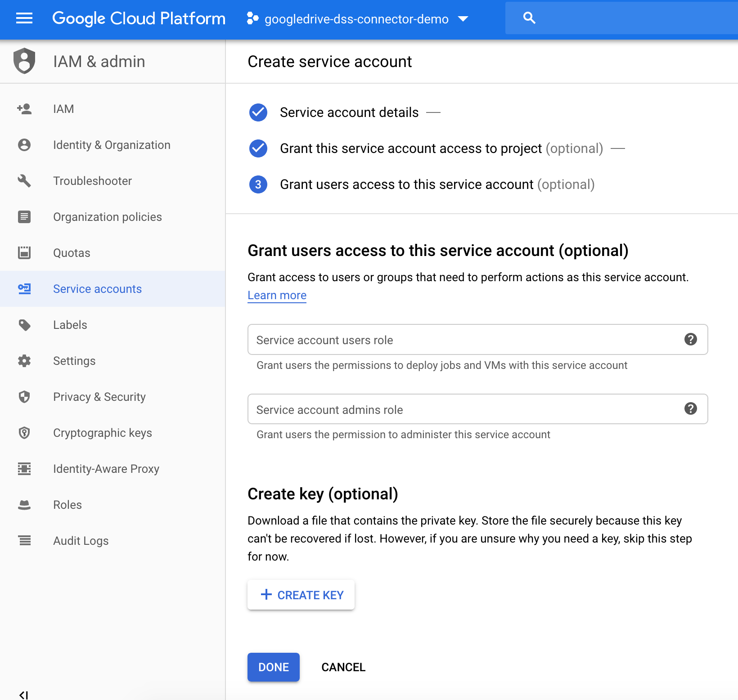Viewport: 738px width, 700px height.
Task: Click the IAM & admin shield icon
Action: 24,61
